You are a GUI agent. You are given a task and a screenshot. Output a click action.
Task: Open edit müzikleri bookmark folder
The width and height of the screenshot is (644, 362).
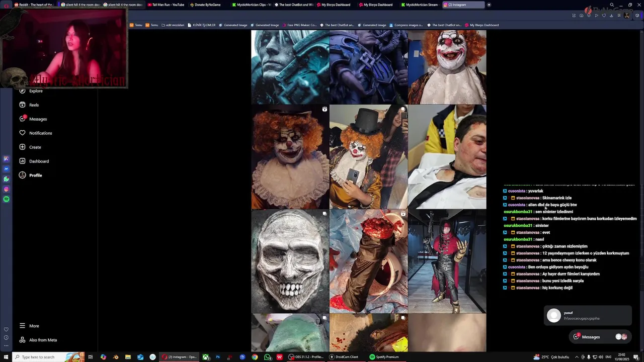point(173,25)
